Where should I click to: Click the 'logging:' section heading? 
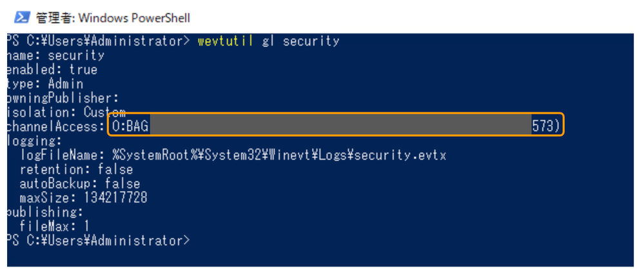(34, 141)
